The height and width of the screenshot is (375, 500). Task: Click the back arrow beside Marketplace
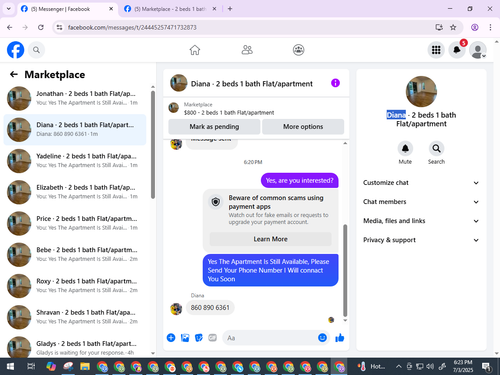14,74
